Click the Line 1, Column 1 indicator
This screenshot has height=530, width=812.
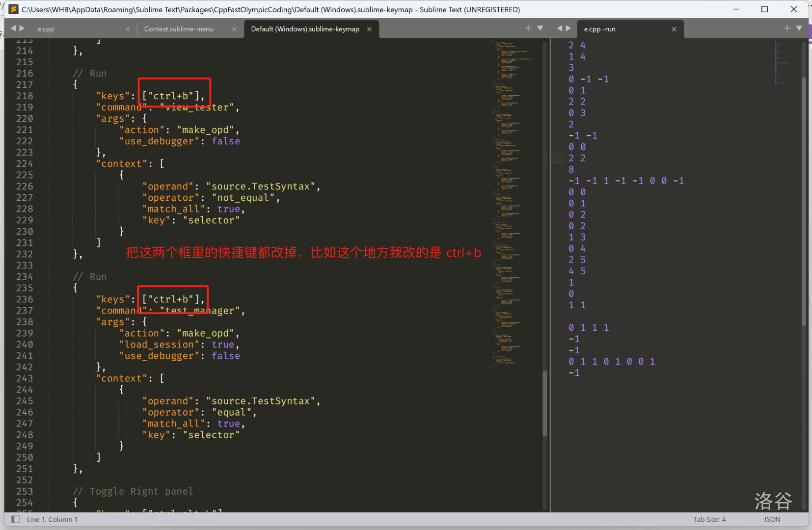tap(52, 519)
